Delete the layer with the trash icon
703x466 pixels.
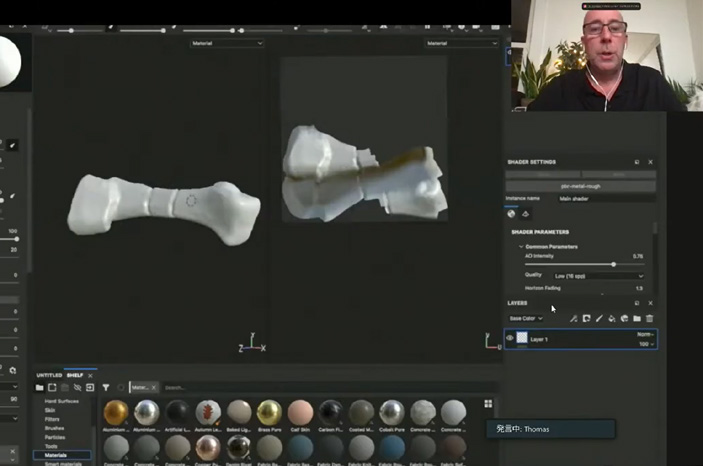coord(649,319)
